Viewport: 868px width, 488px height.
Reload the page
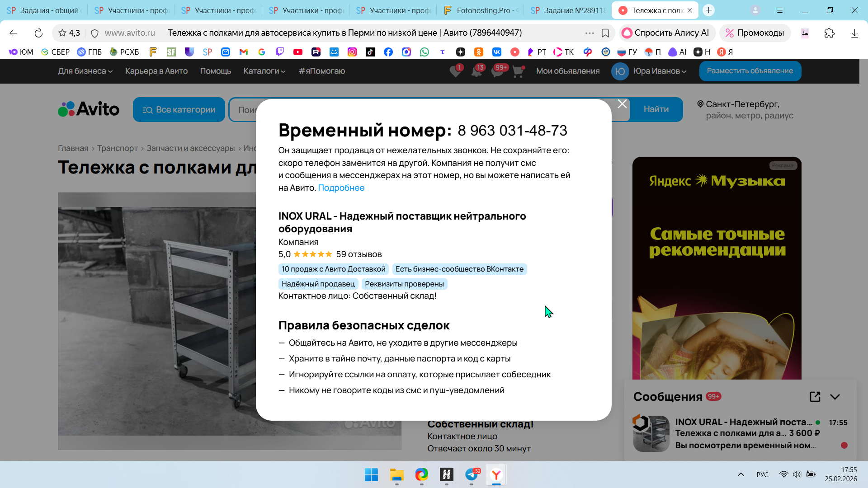click(x=38, y=33)
